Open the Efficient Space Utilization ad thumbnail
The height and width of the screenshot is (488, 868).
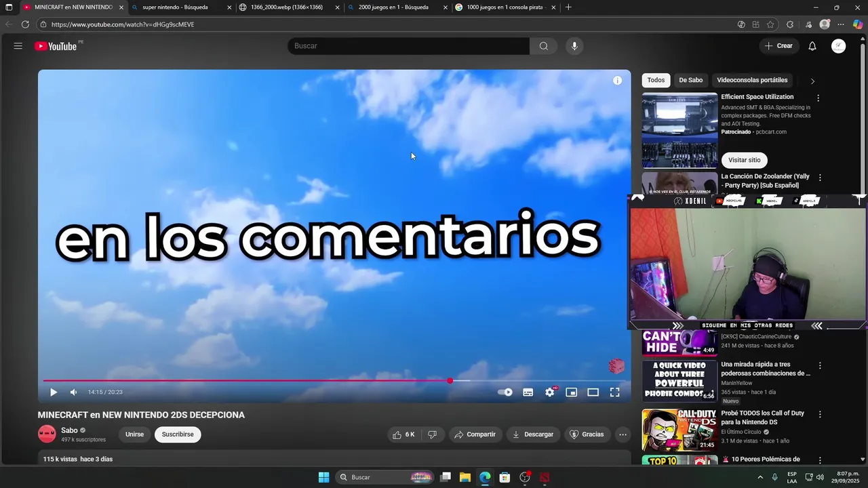tap(679, 130)
